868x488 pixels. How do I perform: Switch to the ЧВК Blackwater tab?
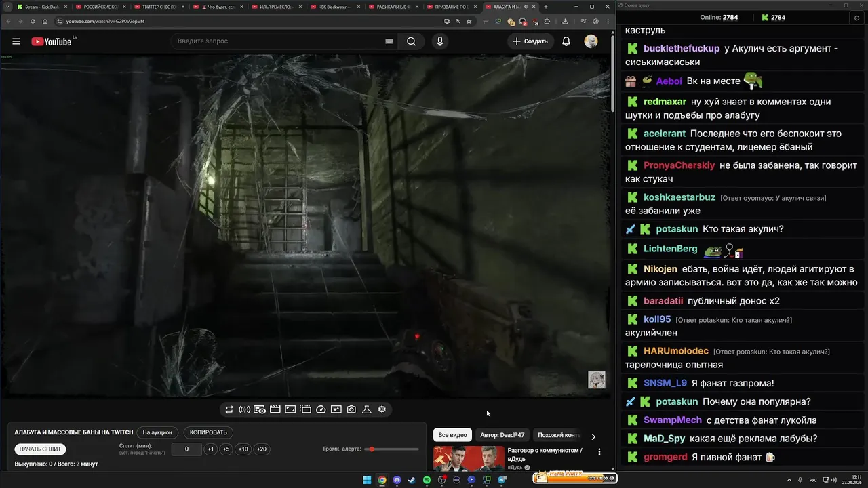pos(336,7)
